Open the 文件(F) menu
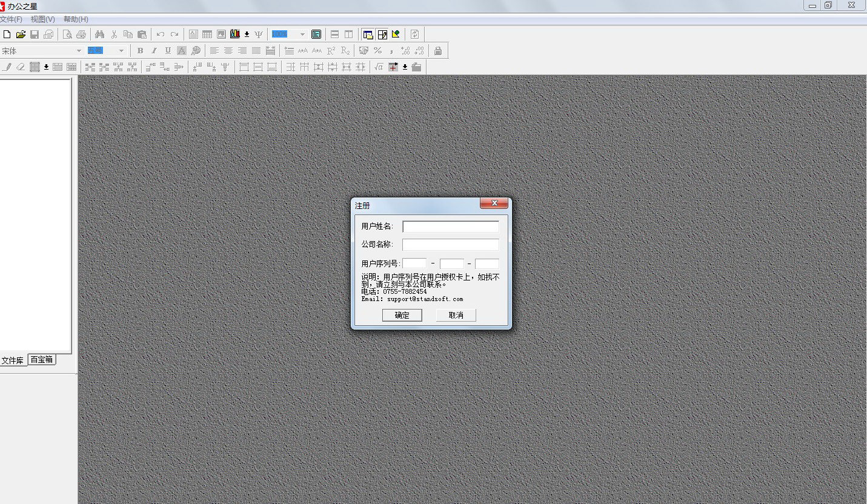 [11, 19]
